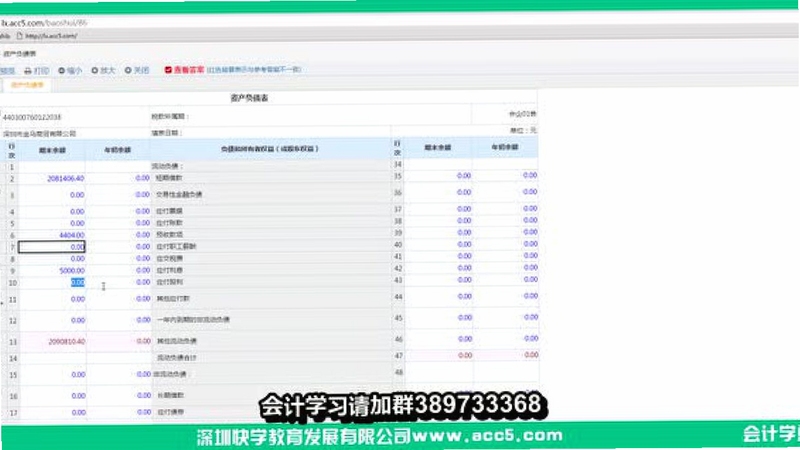Image resolution: width=800 pixels, height=450 pixels.
Task: Select the orange 资产负债表 tab
Action: (x=27, y=85)
